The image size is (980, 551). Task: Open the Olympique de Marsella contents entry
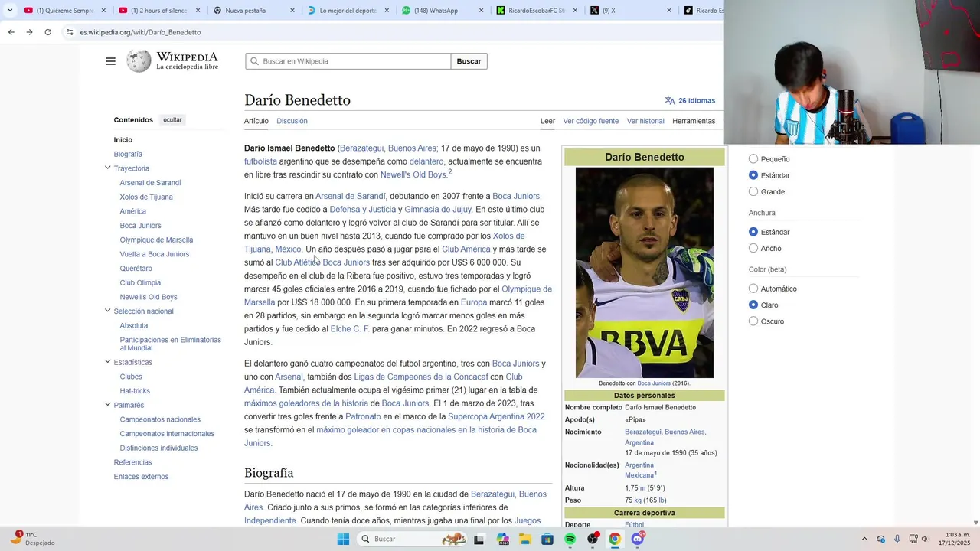point(156,240)
